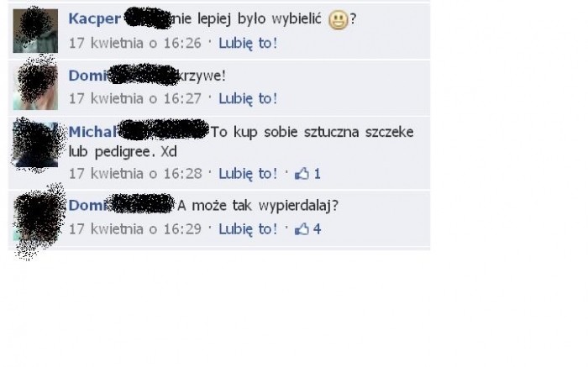The width and height of the screenshot is (588, 367).
Task: Open the '17 kwietnia o 16:26' timestamp
Action: pyautogui.click(x=135, y=43)
